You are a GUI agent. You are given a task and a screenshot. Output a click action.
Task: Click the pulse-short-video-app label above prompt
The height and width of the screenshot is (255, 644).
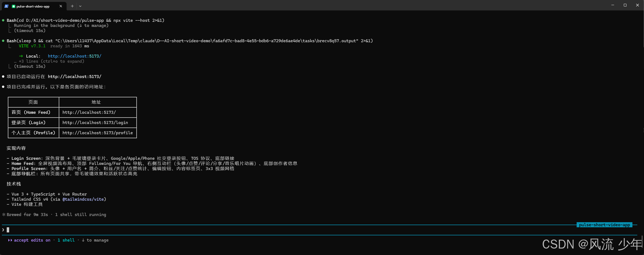coord(604,225)
